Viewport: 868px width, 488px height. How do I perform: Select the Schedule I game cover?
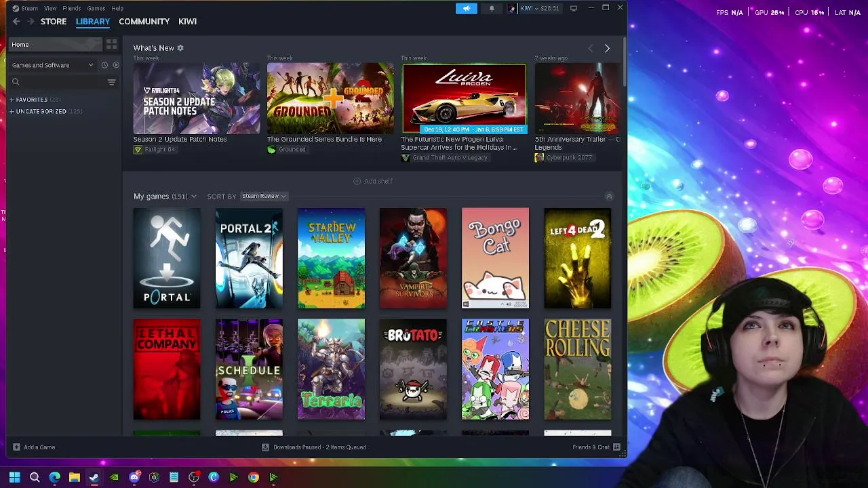click(x=249, y=369)
